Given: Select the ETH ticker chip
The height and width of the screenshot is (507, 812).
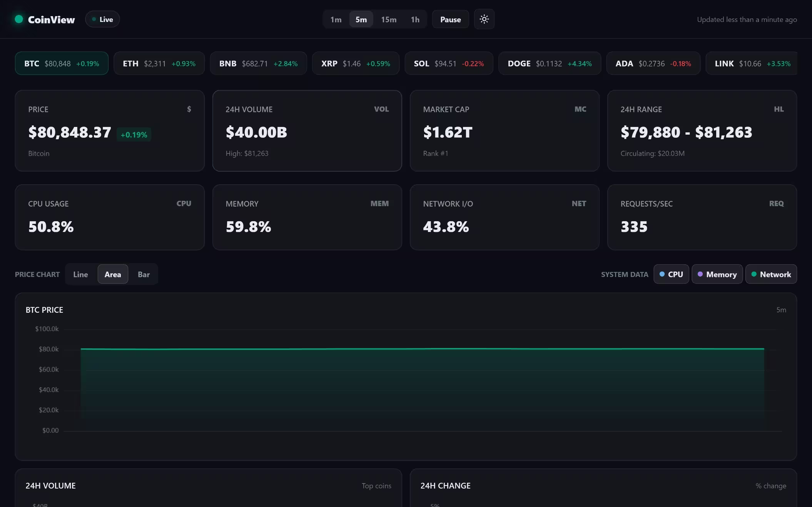Looking at the screenshot, I should [x=159, y=63].
